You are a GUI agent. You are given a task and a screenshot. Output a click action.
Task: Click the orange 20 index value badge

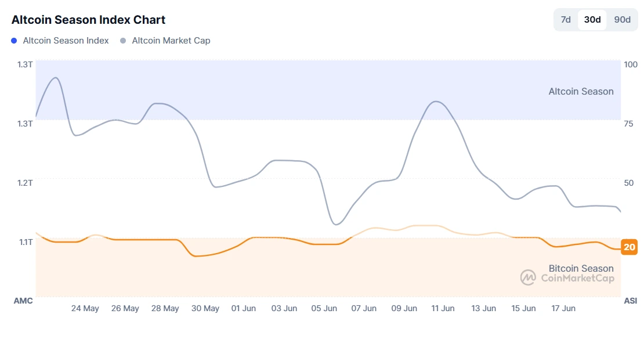click(x=629, y=247)
